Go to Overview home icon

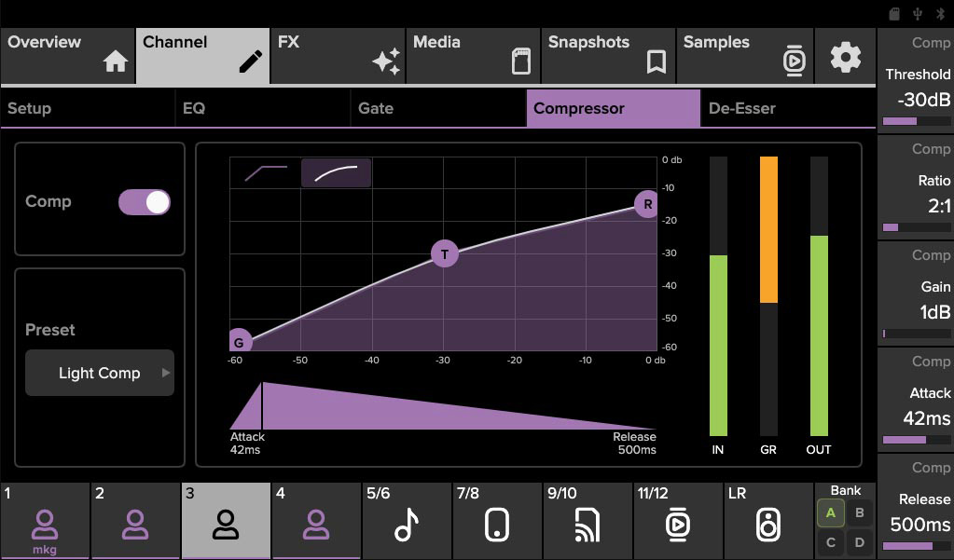click(x=116, y=61)
